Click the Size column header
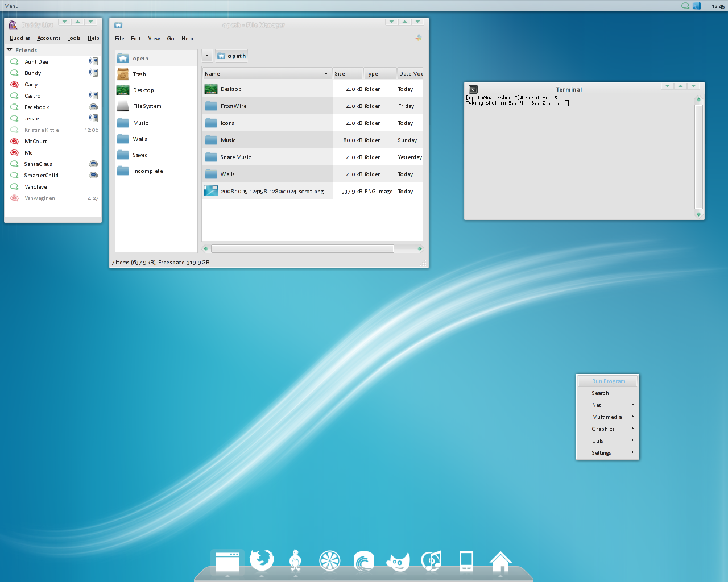 (348, 74)
